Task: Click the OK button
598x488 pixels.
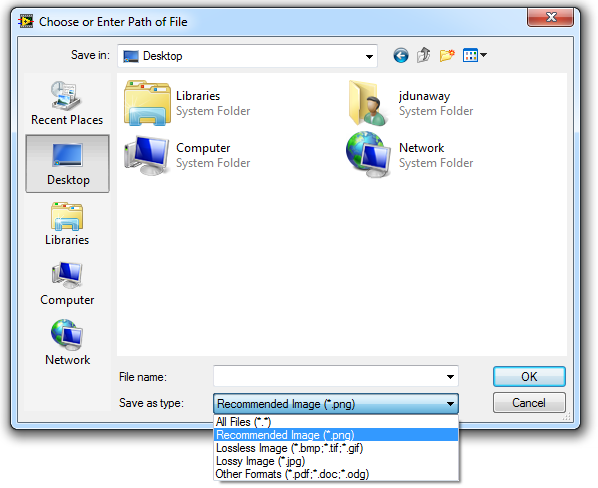Action: coord(529,377)
